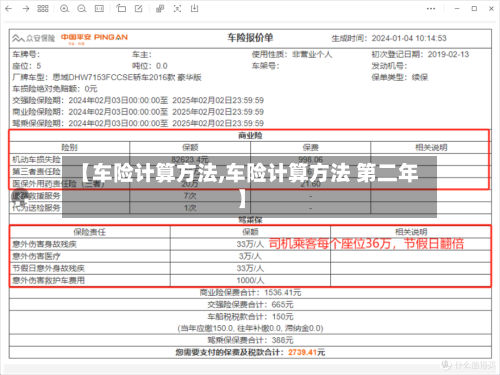The width and height of the screenshot is (500, 375).
Task: Maximize the image viewer window
Action: [474, 9]
